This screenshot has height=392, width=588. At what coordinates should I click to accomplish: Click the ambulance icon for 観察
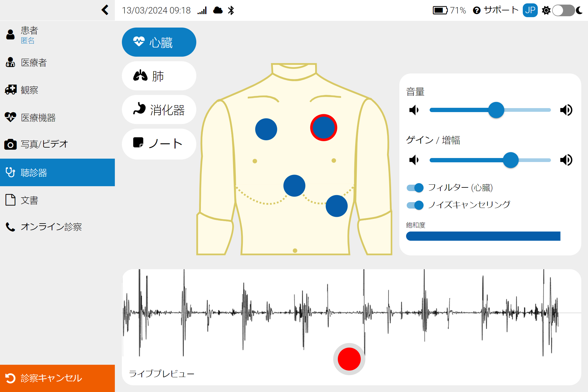click(10, 90)
